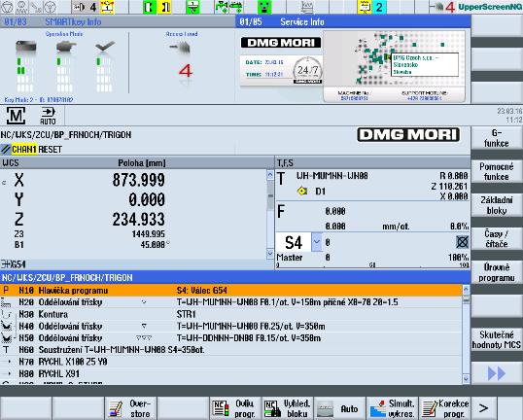This screenshot has height=420, width=523.
Task: Click the G54 work offset indicator
Action: pos(14,264)
